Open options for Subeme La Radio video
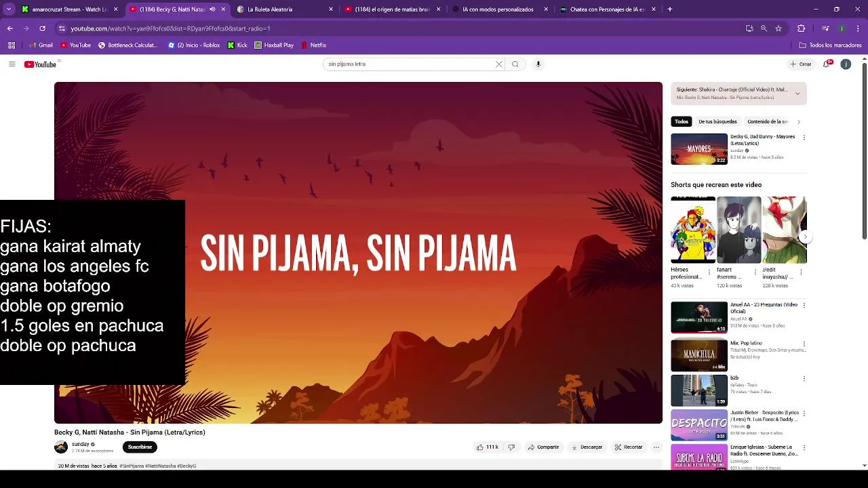868x488 pixels. pyautogui.click(x=804, y=448)
